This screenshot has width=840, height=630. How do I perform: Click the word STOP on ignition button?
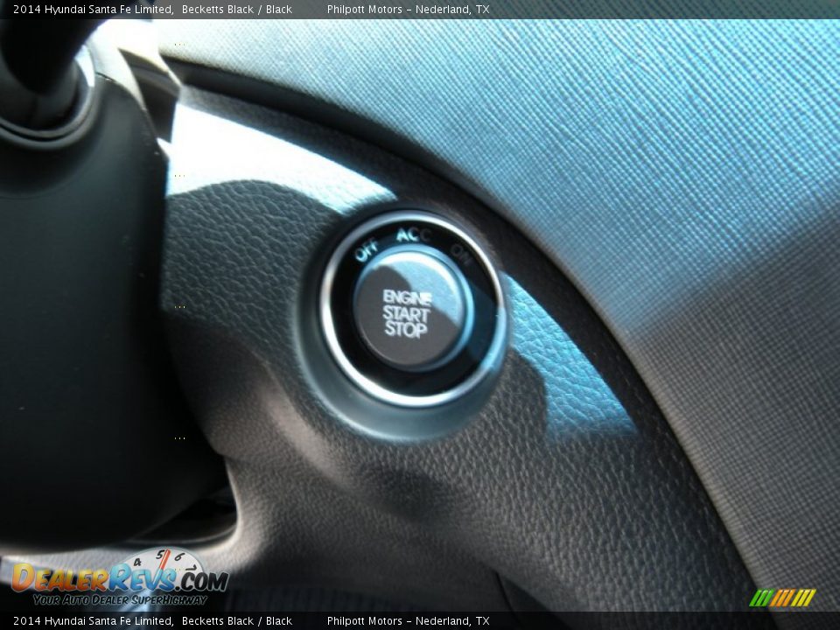pos(405,330)
